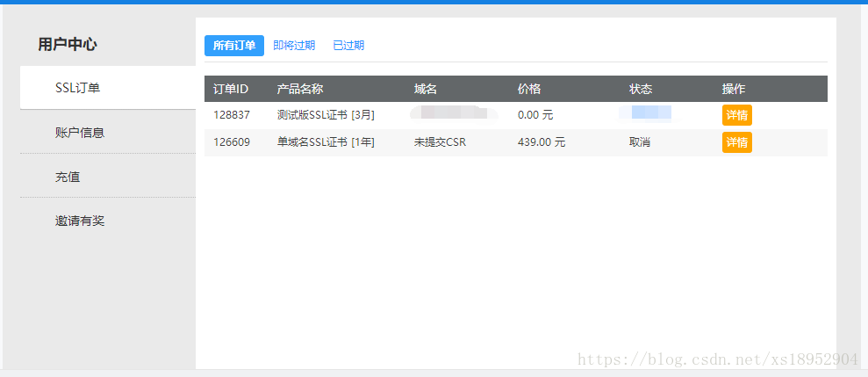Click 详情 button for order 126609
Viewport: 868px width, 377px height.
pos(737,142)
